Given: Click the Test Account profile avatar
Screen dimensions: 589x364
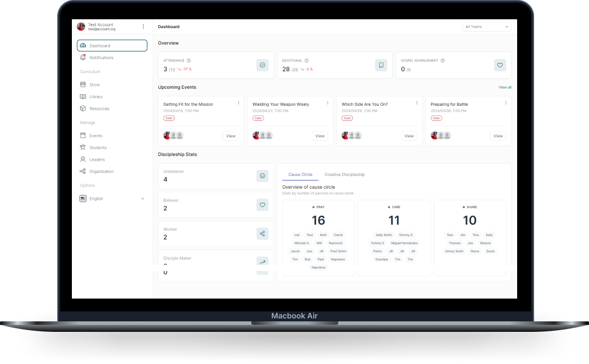Looking at the screenshot, I should pos(81,27).
